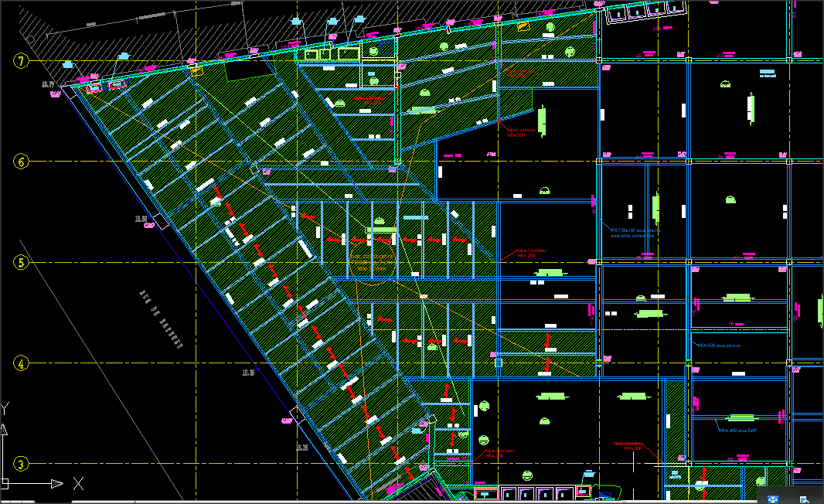Click the 18.69 dimension text along street edge
824x504 pixels.
pos(140,219)
